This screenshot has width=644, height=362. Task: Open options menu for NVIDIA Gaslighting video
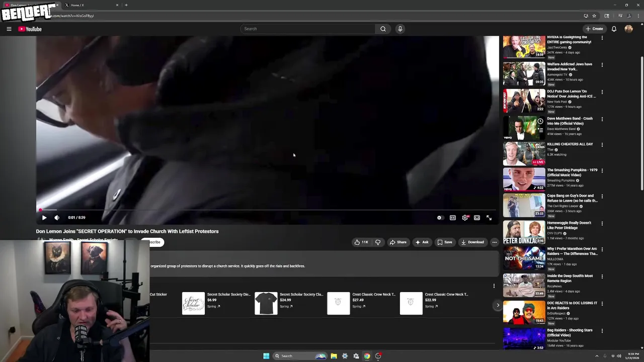tap(602, 38)
